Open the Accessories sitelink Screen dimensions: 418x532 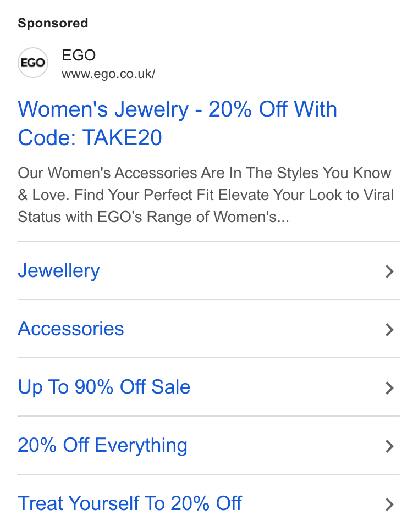click(70, 329)
